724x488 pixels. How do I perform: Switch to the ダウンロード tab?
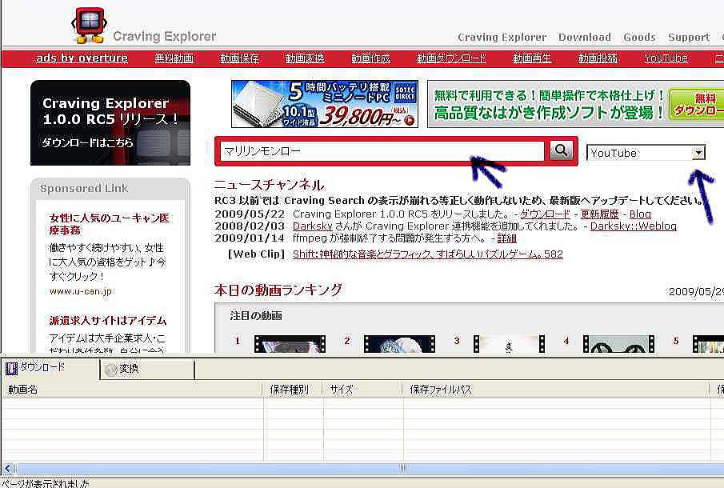(50, 368)
